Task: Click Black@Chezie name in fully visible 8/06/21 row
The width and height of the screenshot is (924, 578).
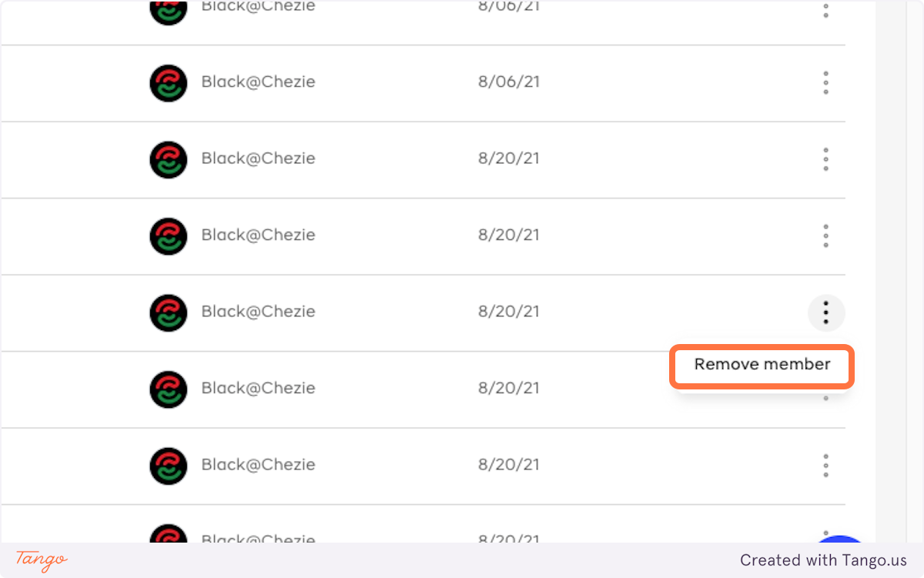Action: tap(258, 82)
